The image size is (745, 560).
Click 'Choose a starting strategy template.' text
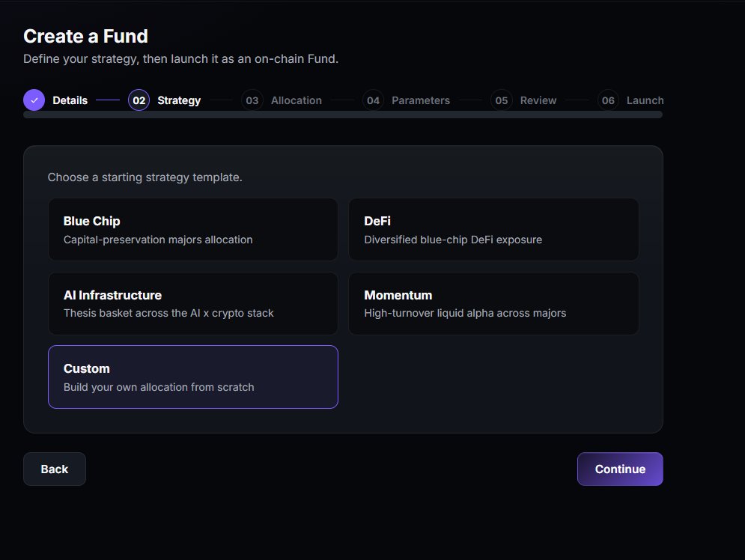click(x=145, y=177)
